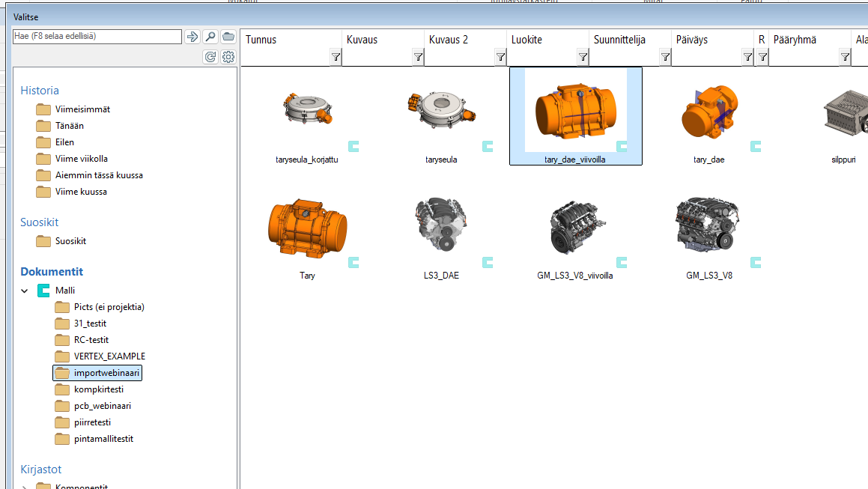Open the settings gear icon

point(228,57)
